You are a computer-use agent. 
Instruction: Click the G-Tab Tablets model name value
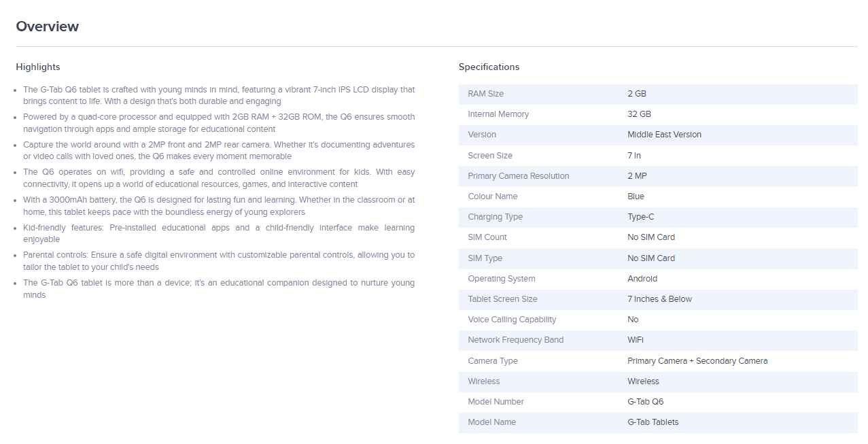pos(653,422)
